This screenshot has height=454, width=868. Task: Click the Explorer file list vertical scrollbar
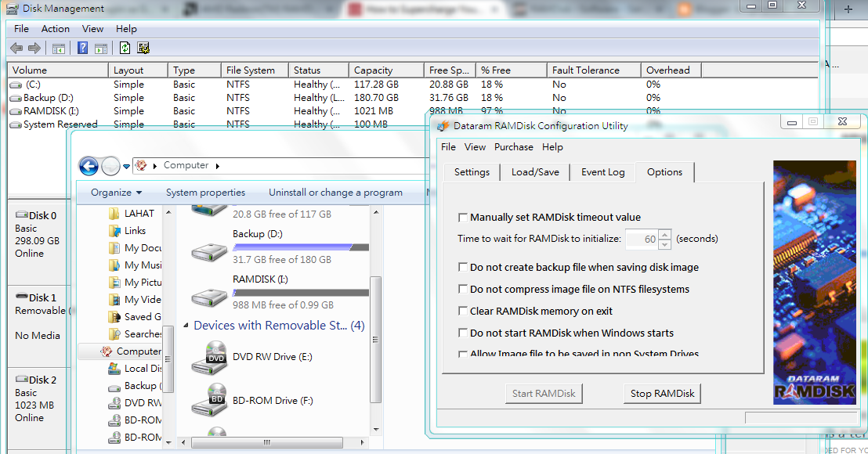(375, 340)
